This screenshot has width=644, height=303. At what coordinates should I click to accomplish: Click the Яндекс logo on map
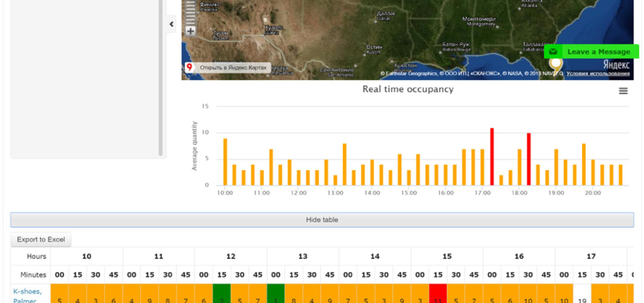pos(616,64)
